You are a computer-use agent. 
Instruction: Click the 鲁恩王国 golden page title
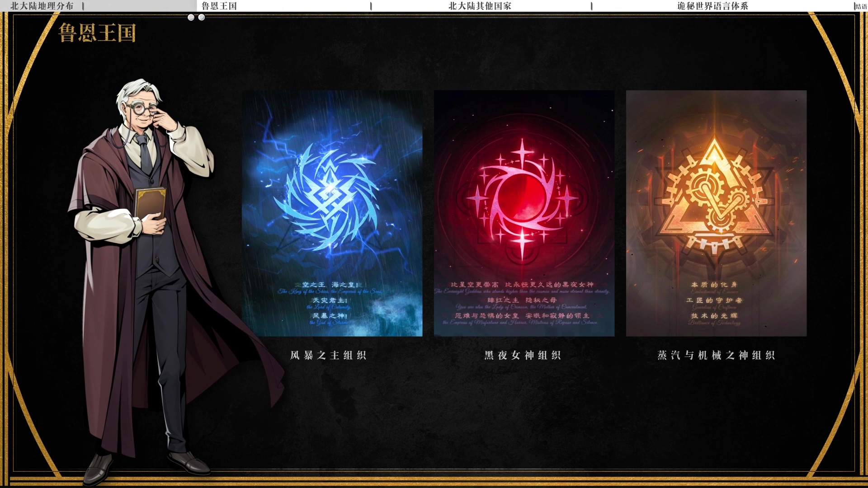pos(97,33)
